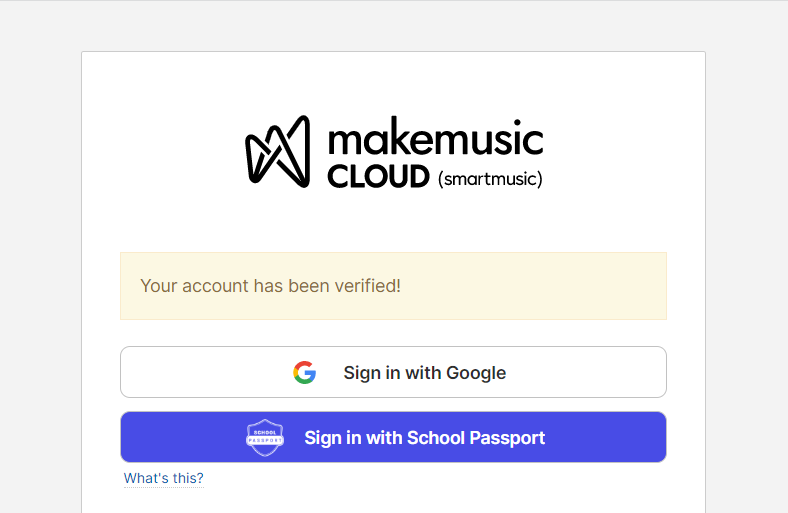The image size is (788, 513).
Task: Open the What's this? link
Action: coord(164,478)
